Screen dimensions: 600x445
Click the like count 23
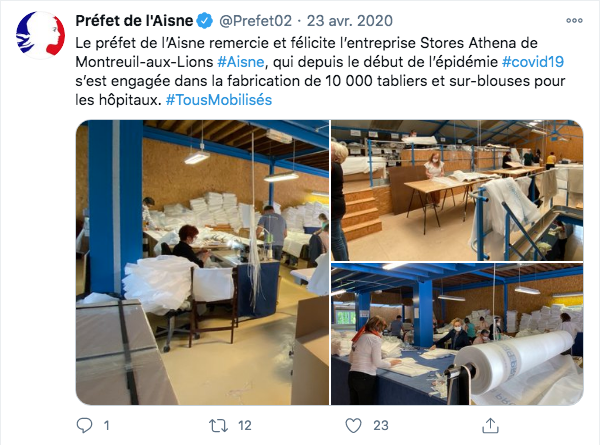pos(381,425)
